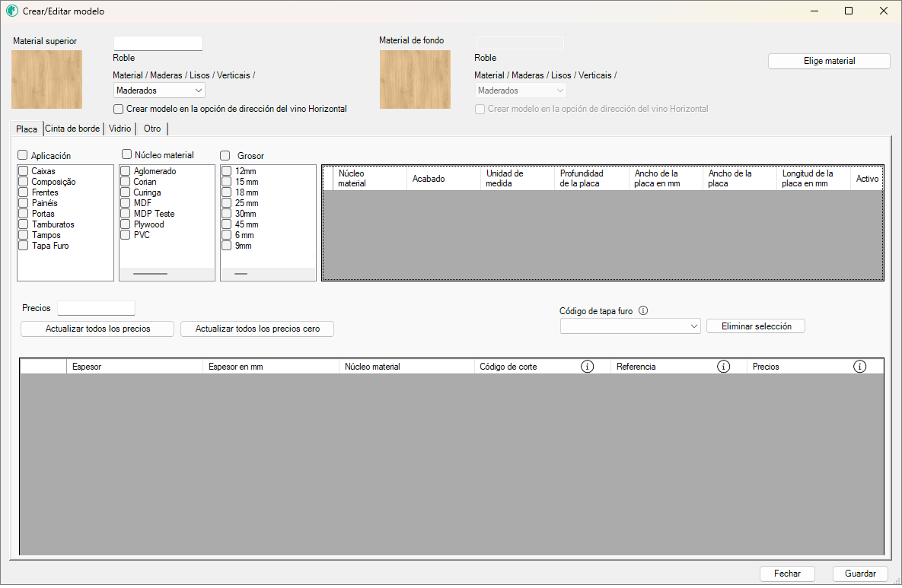Click info icon beside Código de tapa furo

(x=643, y=310)
